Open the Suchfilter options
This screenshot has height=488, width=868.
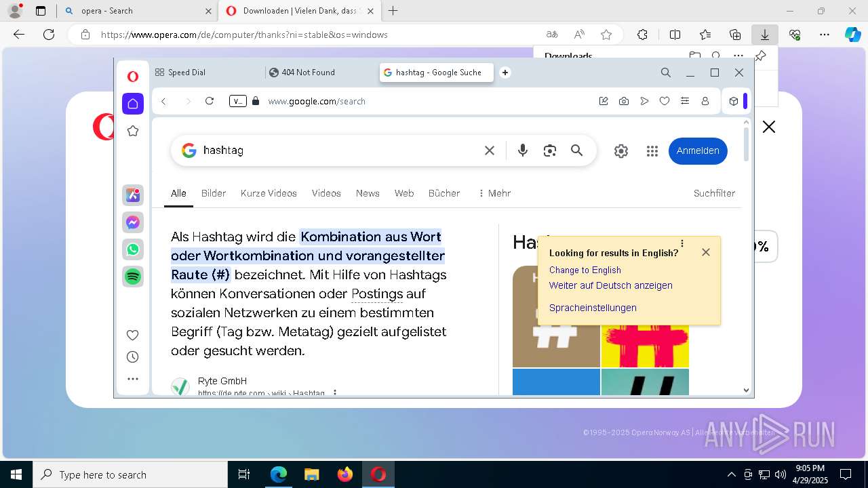tap(714, 193)
